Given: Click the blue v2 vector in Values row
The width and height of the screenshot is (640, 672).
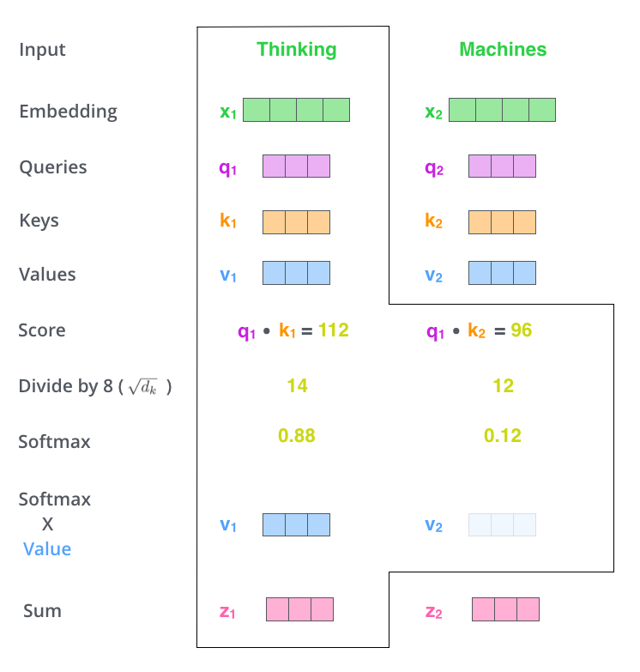Looking at the screenshot, I should pos(502,273).
